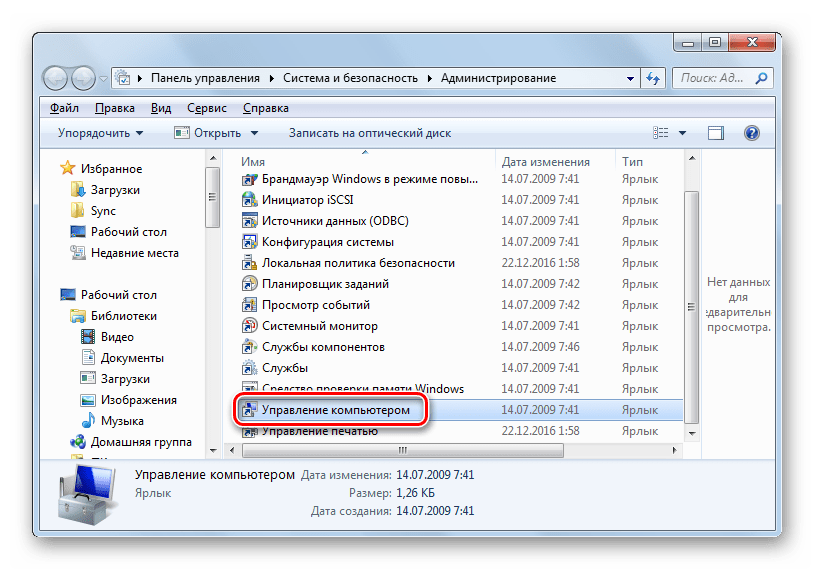Click the Видео library icon
Screen dimensions: 815x570
coord(88,337)
